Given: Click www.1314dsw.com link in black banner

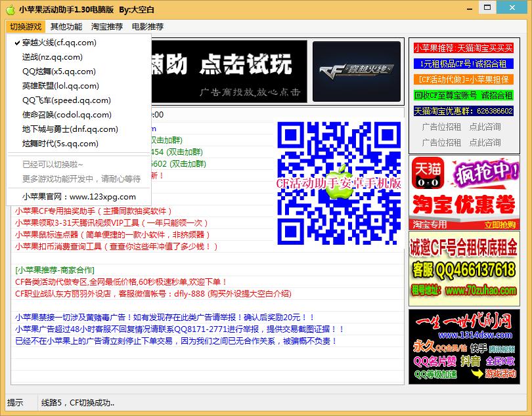Looking at the screenshot, I should (x=475, y=335).
